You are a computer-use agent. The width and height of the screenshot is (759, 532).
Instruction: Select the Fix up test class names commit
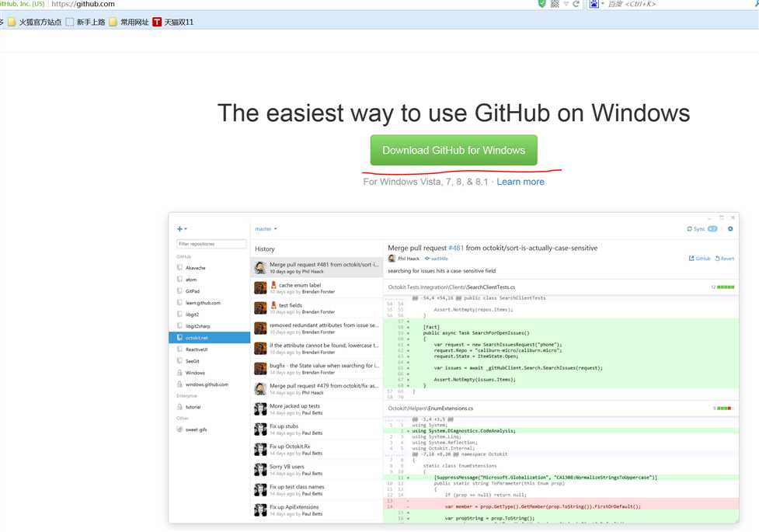pyautogui.click(x=317, y=490)
